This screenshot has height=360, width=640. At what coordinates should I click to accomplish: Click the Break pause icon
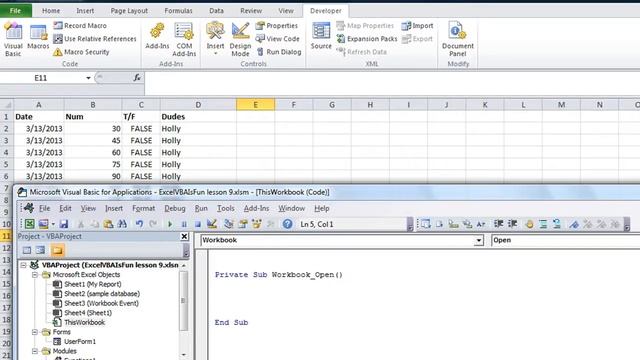coord(184,224)
